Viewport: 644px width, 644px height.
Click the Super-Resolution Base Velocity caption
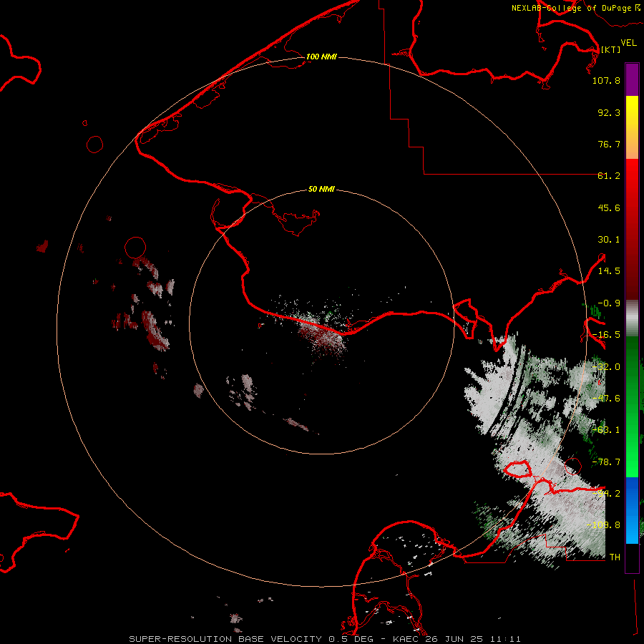[x=324, y=639]
